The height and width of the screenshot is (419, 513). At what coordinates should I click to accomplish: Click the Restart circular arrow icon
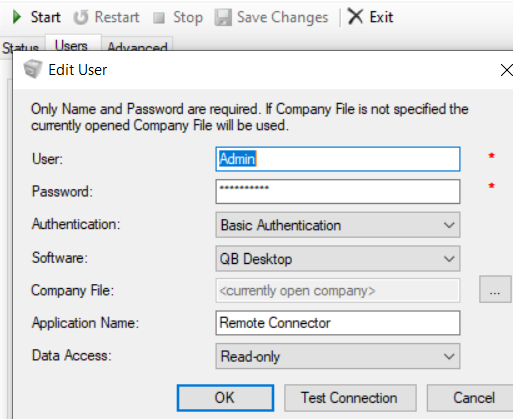(x=81, y=17)
